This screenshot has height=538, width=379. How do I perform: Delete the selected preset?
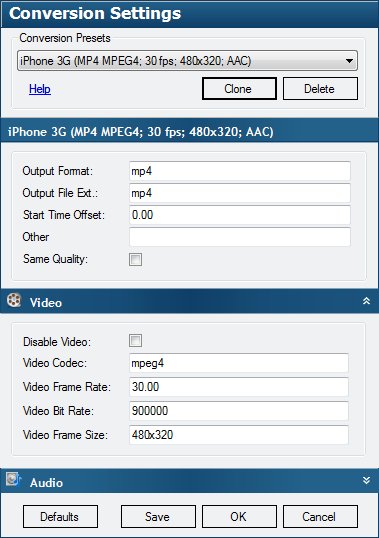pyautogui.click(x=320, y=89)
